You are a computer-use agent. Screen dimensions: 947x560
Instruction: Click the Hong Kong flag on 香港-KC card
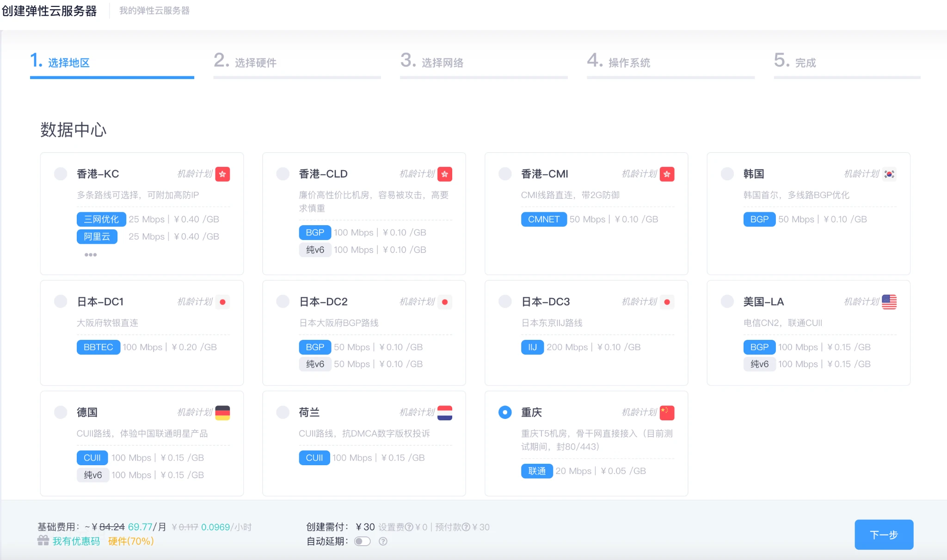tap(222, 174)
